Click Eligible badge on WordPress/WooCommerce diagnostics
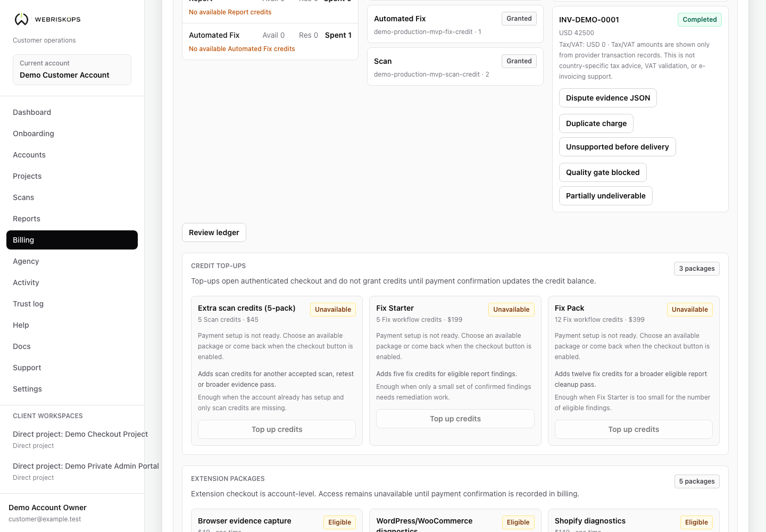 point(518,522)
